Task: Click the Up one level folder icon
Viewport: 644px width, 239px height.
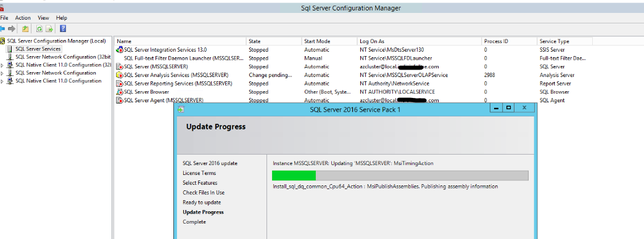Action: click(25, 29)
